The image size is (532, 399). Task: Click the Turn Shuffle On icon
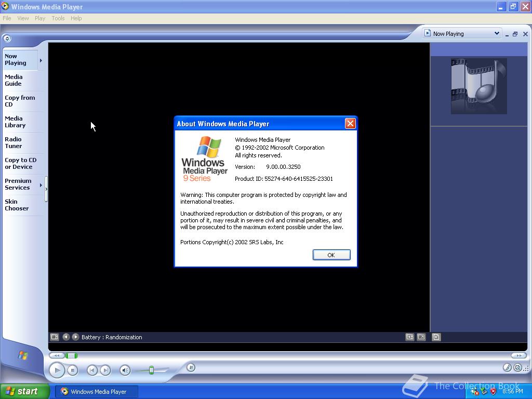pos(191,367)
